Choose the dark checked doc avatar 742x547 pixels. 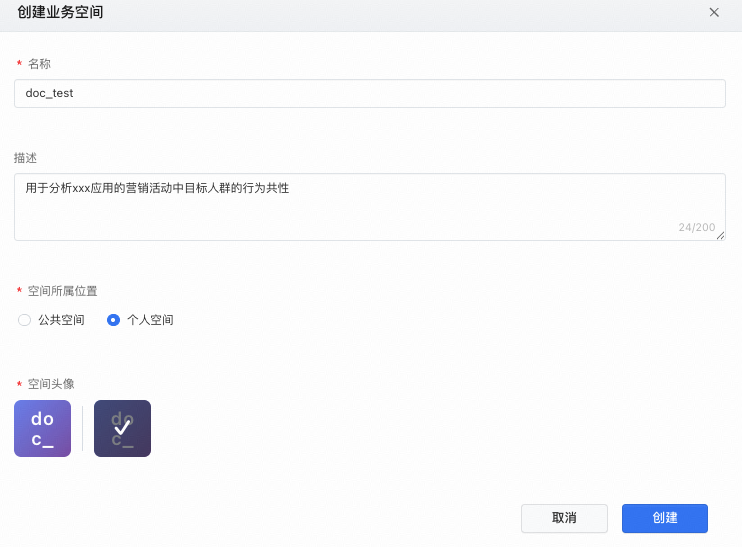[x=122, y=428]
